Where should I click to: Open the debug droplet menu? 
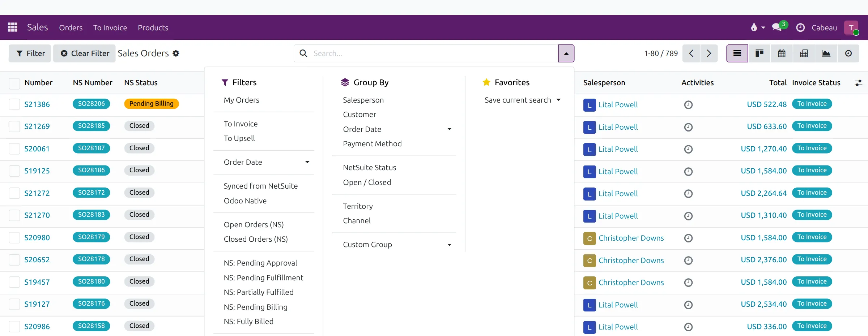pyautogui.click(x=758, y=27)
